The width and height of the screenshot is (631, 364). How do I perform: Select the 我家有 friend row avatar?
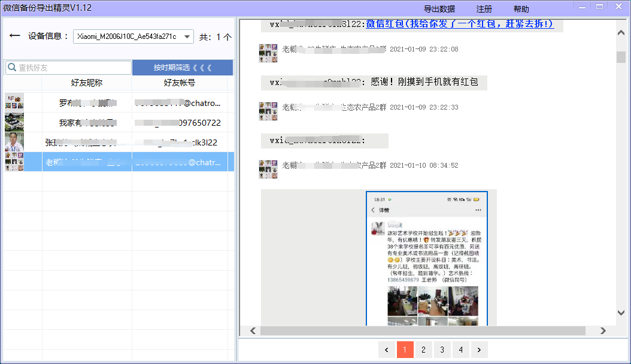pos(14,122)
